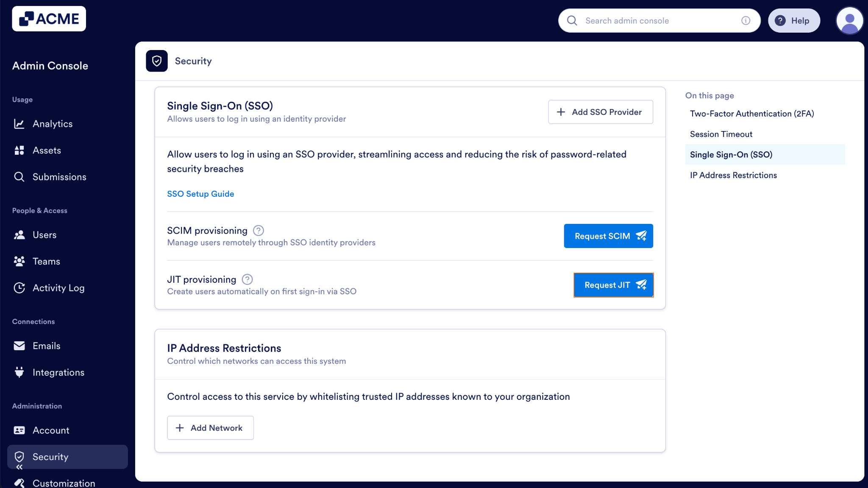Open the Help button

(x=794, y=20)
